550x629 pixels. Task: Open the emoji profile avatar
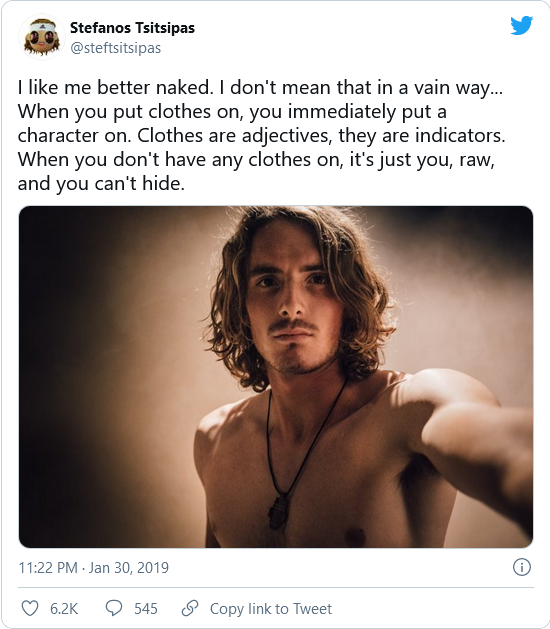(x=42, y=37)
